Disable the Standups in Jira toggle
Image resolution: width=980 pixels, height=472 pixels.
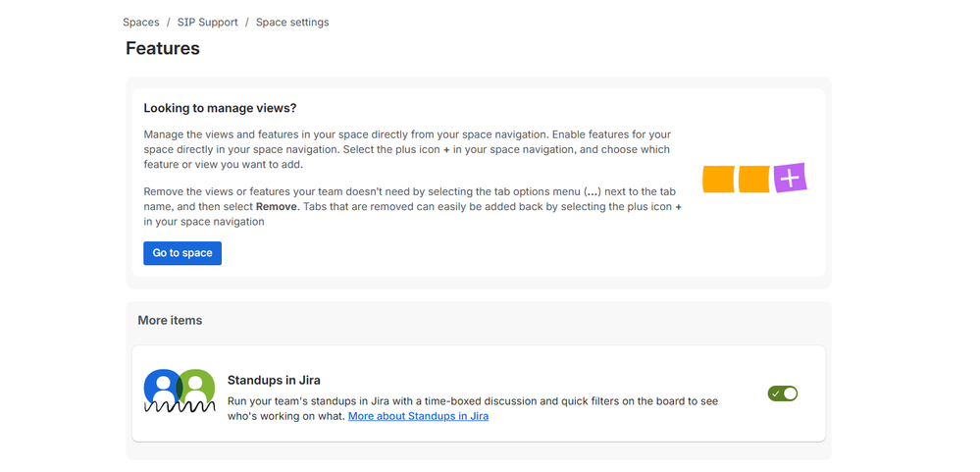[x=783, y=393]
